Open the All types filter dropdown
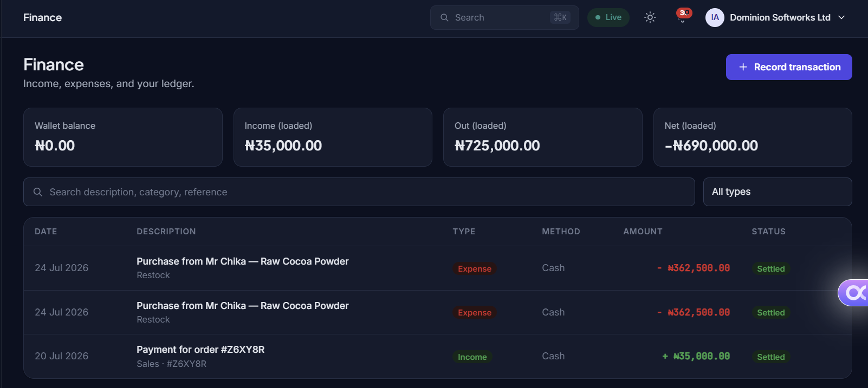868x388 pixels. [x=778, y=192]
